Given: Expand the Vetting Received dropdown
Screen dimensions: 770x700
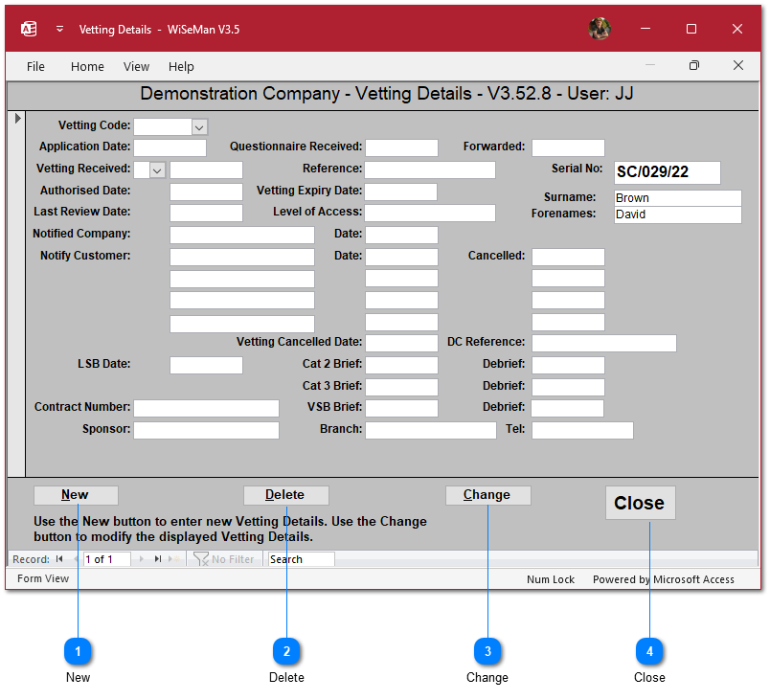Looking at the screenshot, I should (x=157, y=169).
